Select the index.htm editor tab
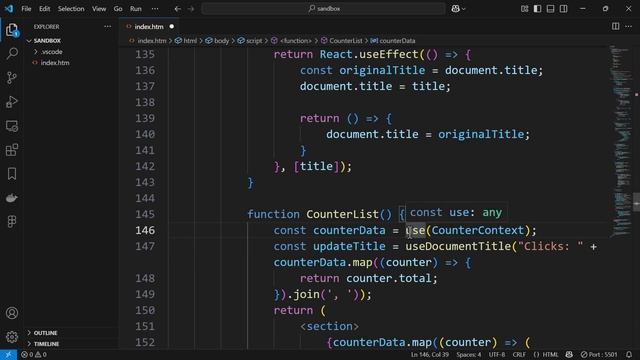Viewport: 640px width, 360px height. point(149,27)
